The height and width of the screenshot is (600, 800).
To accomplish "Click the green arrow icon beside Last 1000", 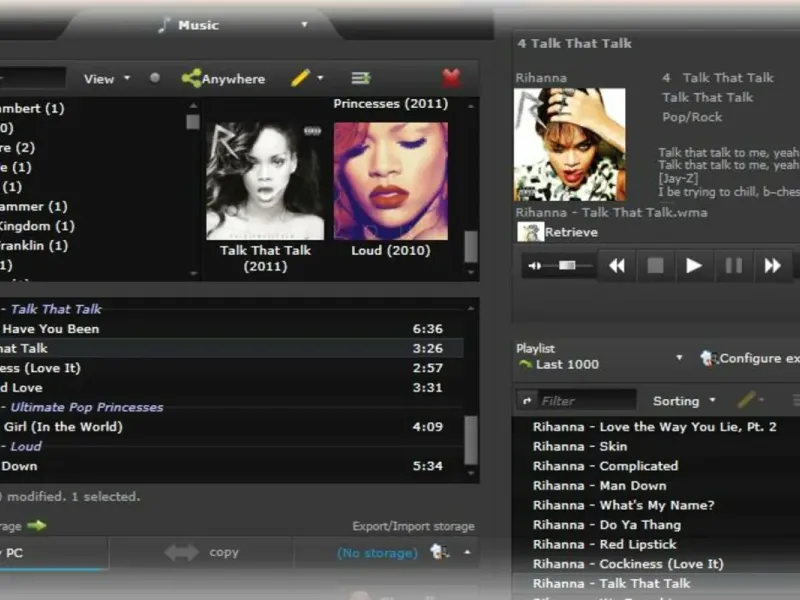I will [x=525, y=364].
